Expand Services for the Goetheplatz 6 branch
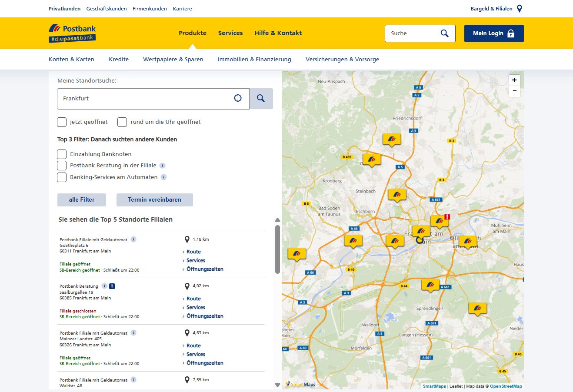 pyautogui.click(x=196, y=260)
